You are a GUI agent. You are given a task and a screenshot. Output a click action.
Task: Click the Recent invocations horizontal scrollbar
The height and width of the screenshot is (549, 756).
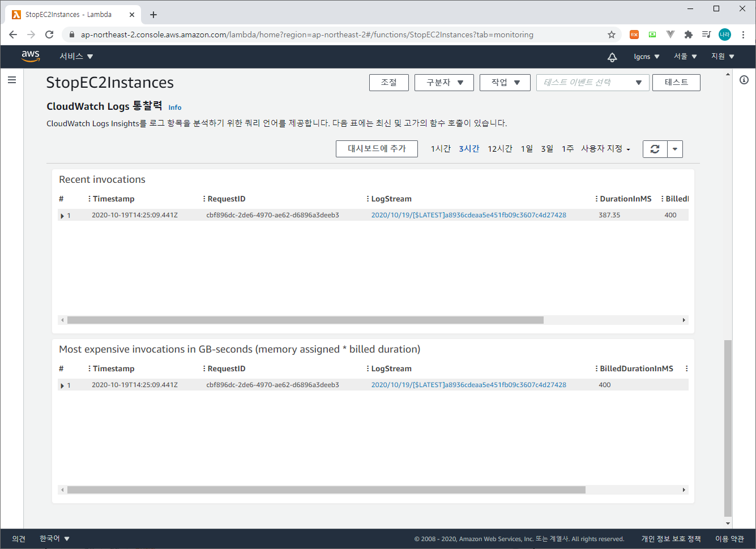(305, 320)
